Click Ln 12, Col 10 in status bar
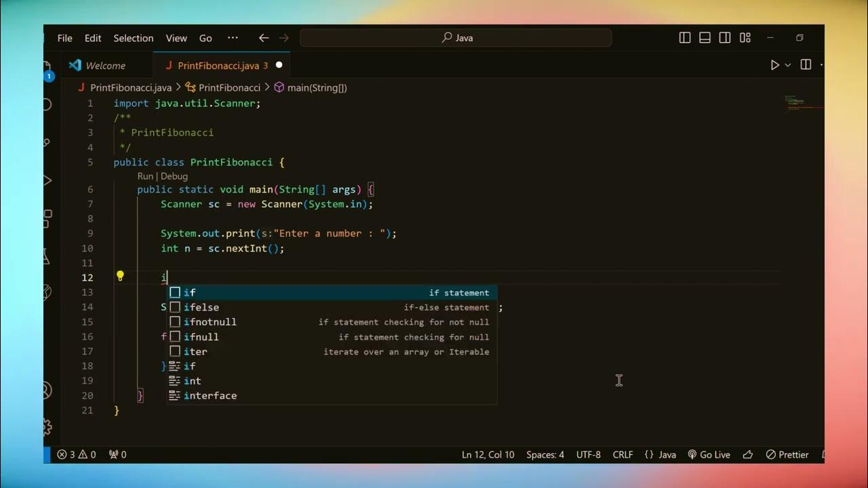The height and width of the screenshot is (488, 868). click(488, 455)
